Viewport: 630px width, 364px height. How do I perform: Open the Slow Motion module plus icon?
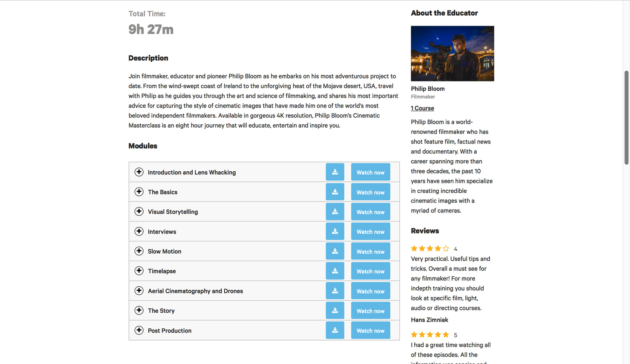tap(139, 251)
